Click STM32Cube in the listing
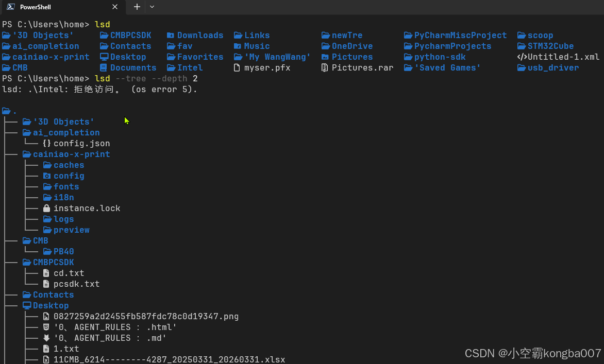Screen dimensions: 604x364 tap(550, 46)
